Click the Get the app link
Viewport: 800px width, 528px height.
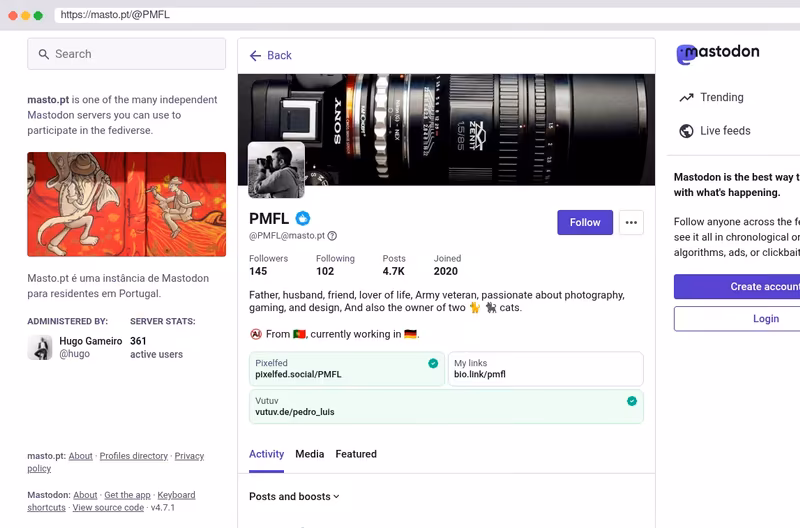(127, 495)
